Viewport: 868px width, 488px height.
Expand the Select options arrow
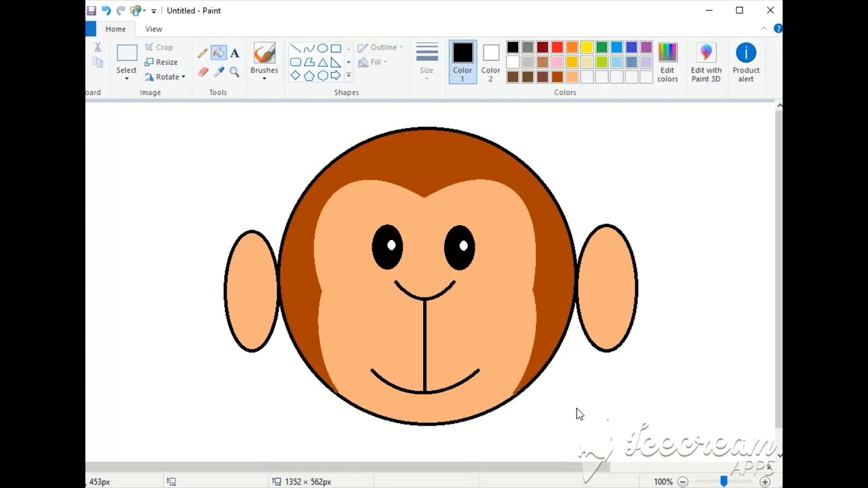127,79
